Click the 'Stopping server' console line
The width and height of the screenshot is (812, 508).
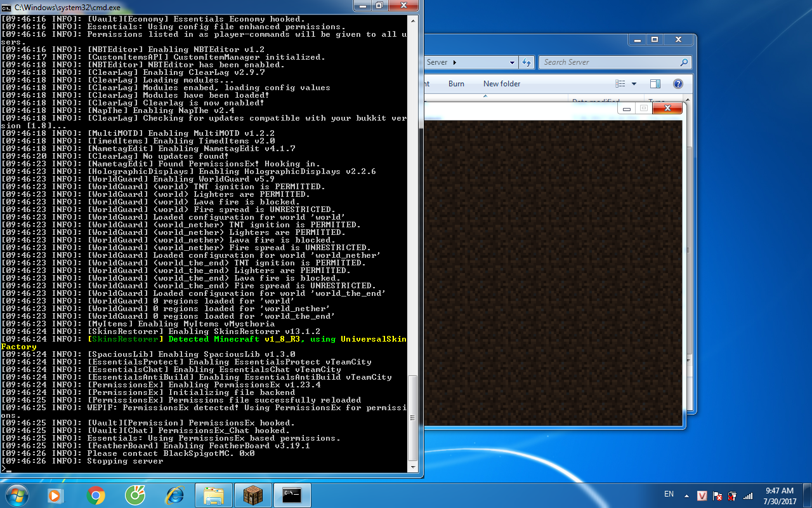point(82,461)
